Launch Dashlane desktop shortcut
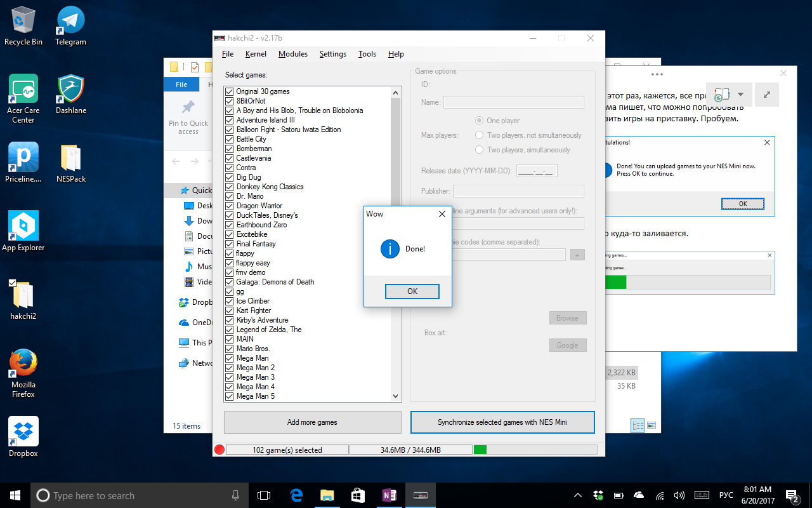 (x=70, y=94)
